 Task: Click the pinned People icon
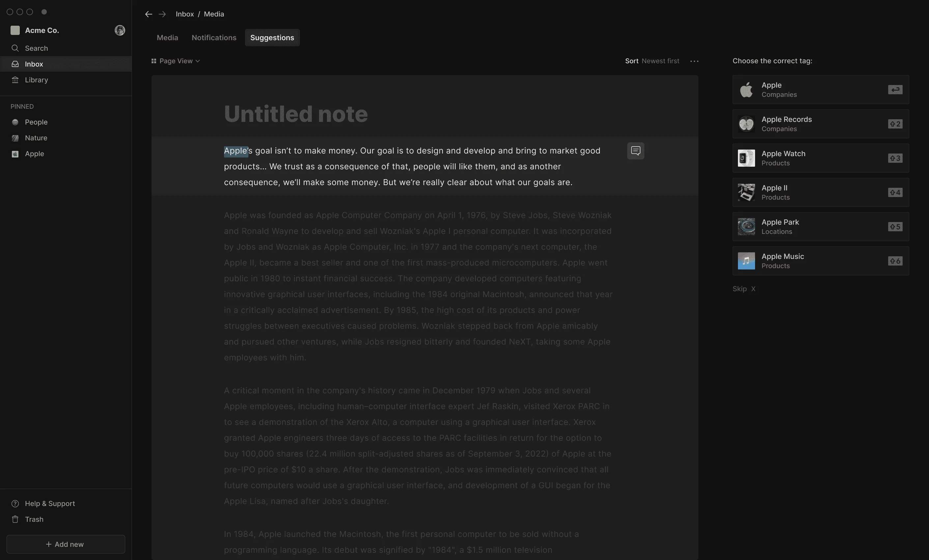(15, 122)
